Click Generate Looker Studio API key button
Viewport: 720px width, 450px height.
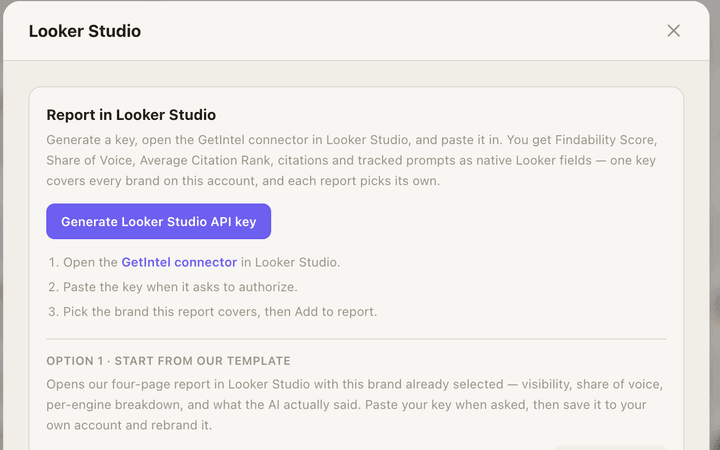[158, 221]
